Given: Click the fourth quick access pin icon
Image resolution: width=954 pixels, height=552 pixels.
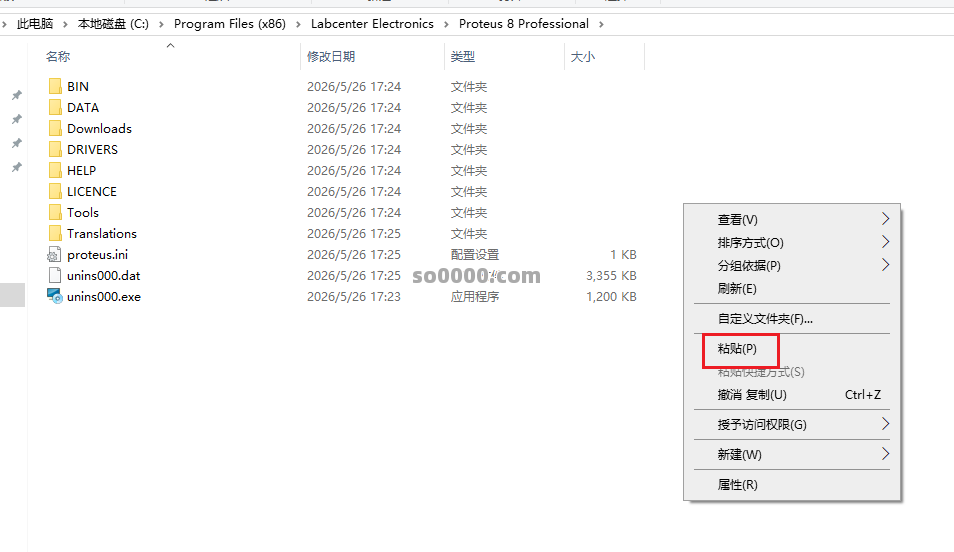Looking at the screenshot, I should [x=16, y=167].
